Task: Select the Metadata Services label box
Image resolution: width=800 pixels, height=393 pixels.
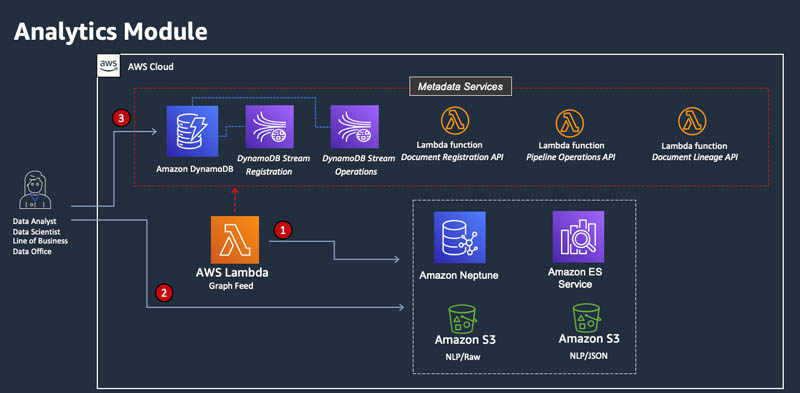Action: pos(461,86)
